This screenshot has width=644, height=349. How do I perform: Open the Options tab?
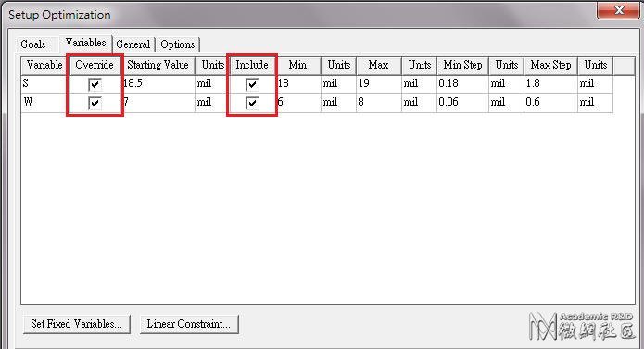[177, 44]
